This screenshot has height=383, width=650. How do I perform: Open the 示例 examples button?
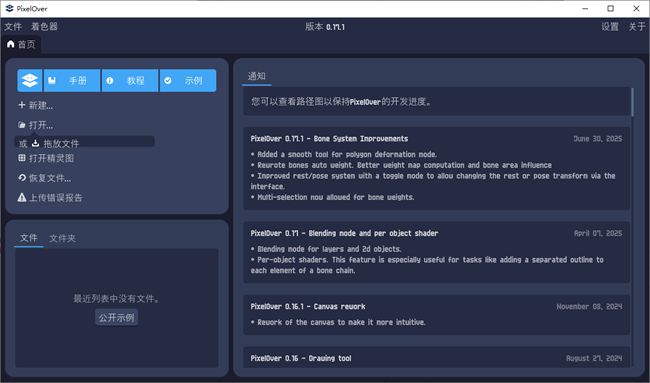tap(188, 80)
